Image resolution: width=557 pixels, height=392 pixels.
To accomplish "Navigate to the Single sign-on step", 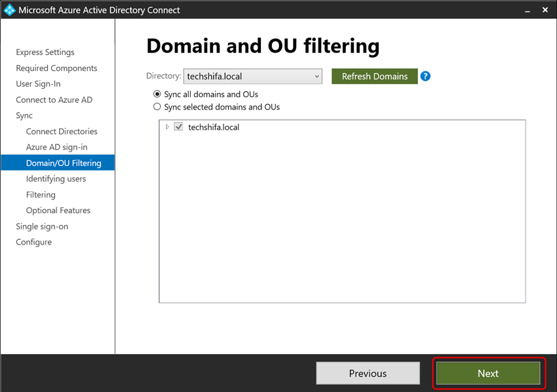I will 41,226.
